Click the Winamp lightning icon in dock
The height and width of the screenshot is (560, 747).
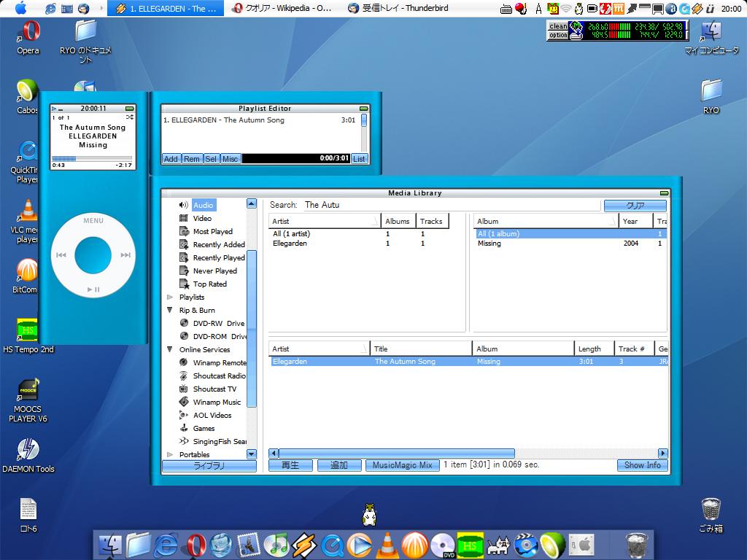tap(303, 545)
